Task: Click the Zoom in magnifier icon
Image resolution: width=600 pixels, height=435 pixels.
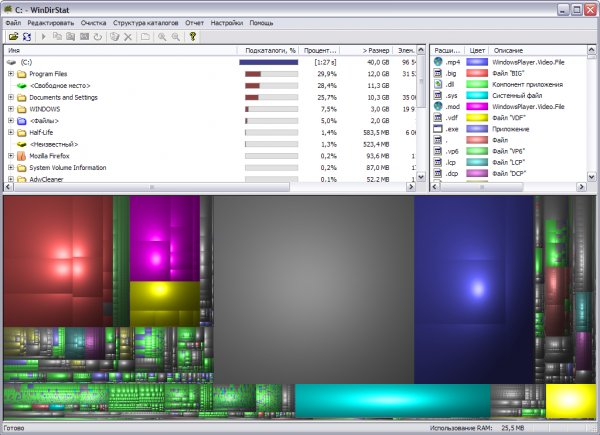Action: tap(162, 37)
